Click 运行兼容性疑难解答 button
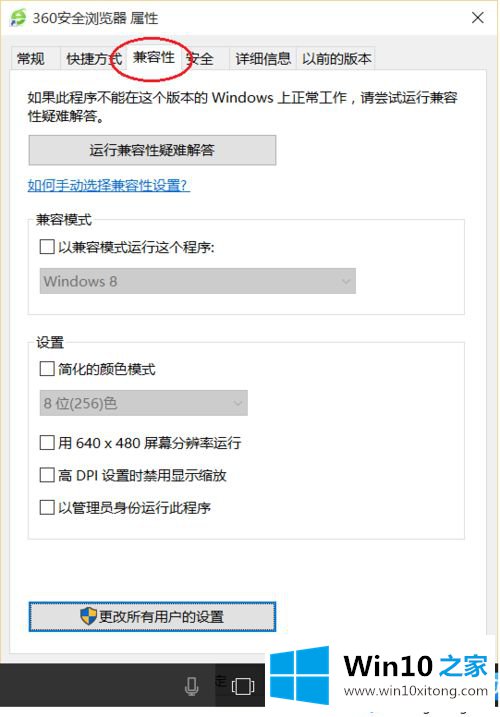The height and width of the screenshot is (717, 500). point(152,150)
